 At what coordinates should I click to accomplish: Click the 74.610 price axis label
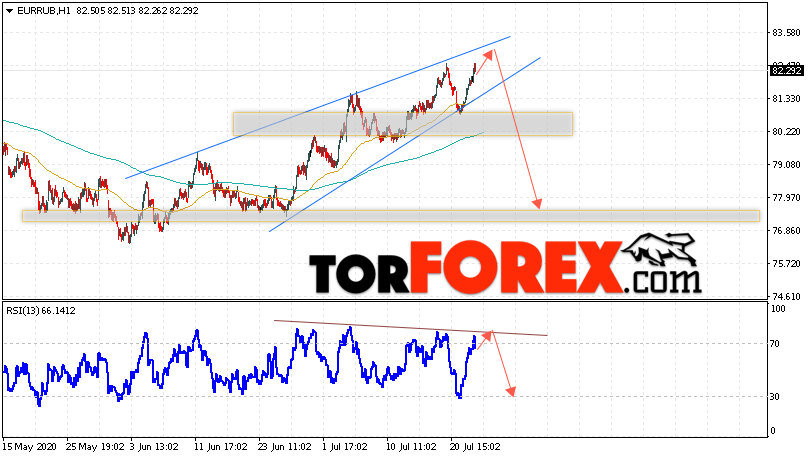pyautogui.click(x=786, y=297)
